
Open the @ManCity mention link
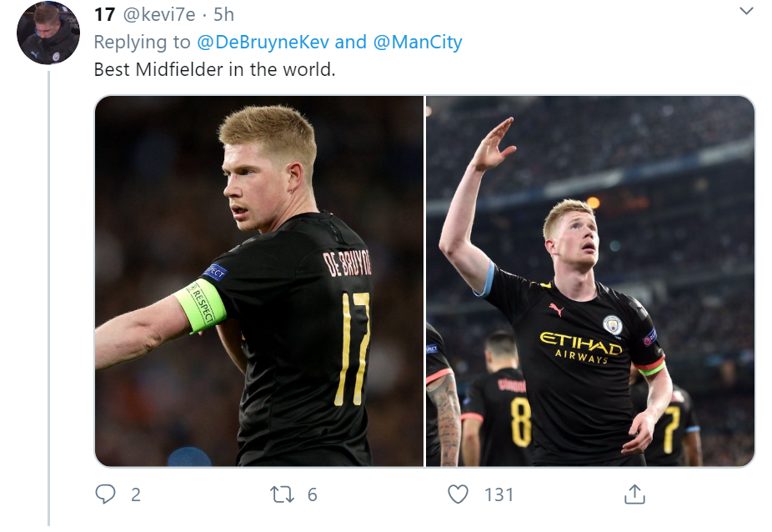(418, 42)
